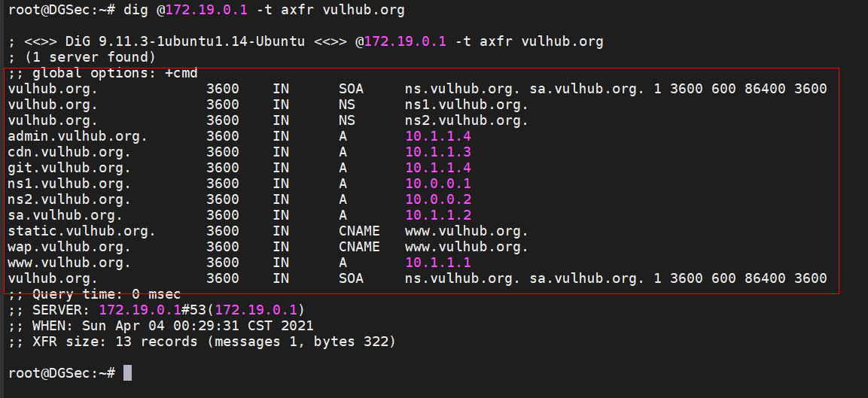The height and width of the screenshot is (398, 868).
Task: Click the admin.vulhub.org. record name
Action: pos(78,136)
